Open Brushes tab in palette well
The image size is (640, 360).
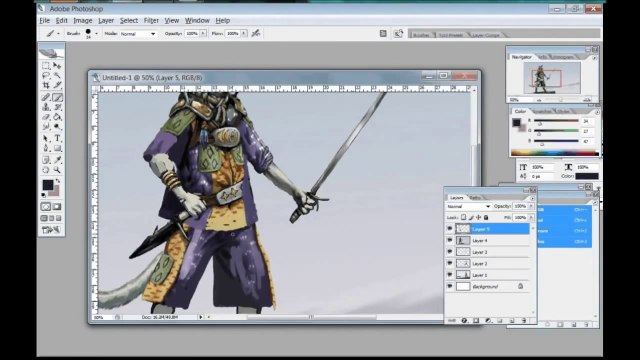pyautogui.click(x=422, y=35)
